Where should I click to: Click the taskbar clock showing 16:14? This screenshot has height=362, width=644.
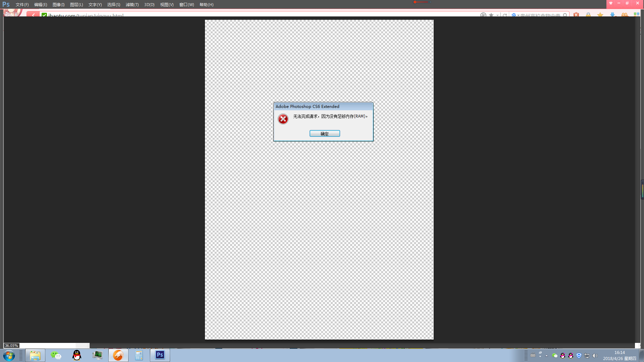click(620, 355)
